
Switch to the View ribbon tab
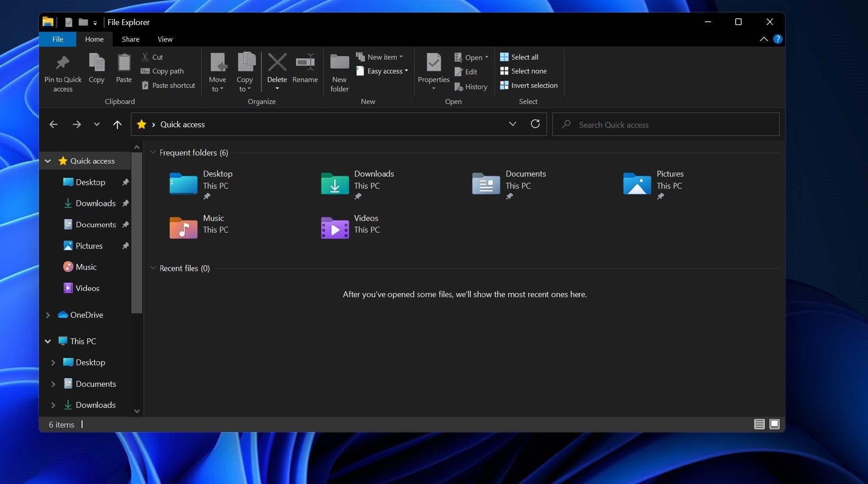[x=165, y=39]
